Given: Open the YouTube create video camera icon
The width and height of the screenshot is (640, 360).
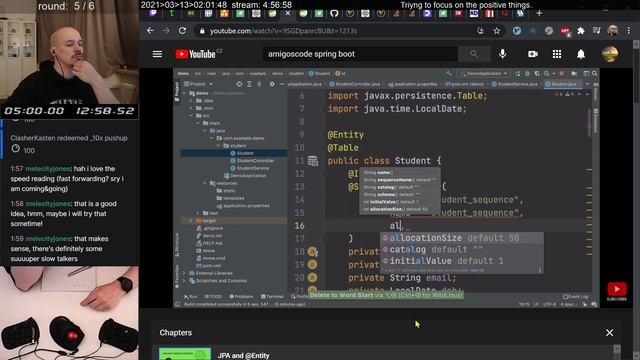Looking at the screenshot, I should pos(533,54).
